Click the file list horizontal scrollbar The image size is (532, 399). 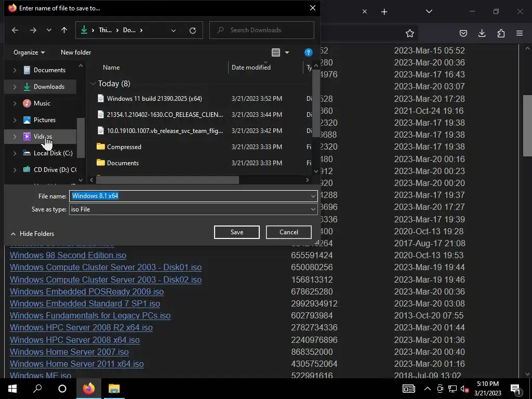(168, 180)
